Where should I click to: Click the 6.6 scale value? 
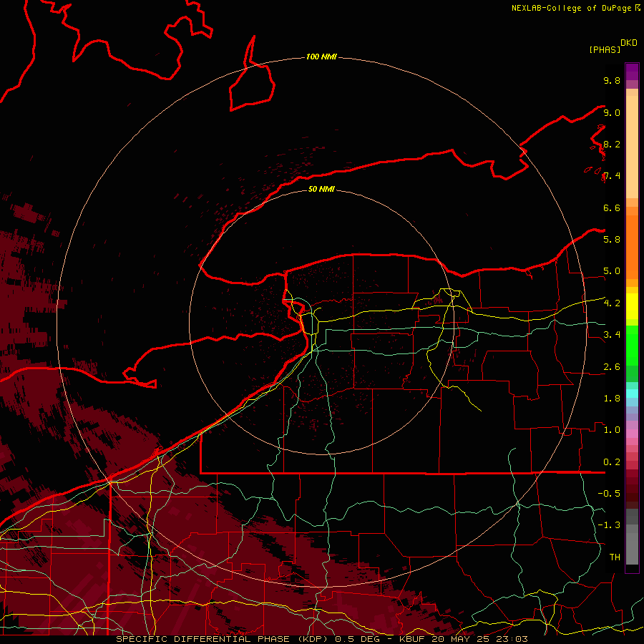(612, 208)
